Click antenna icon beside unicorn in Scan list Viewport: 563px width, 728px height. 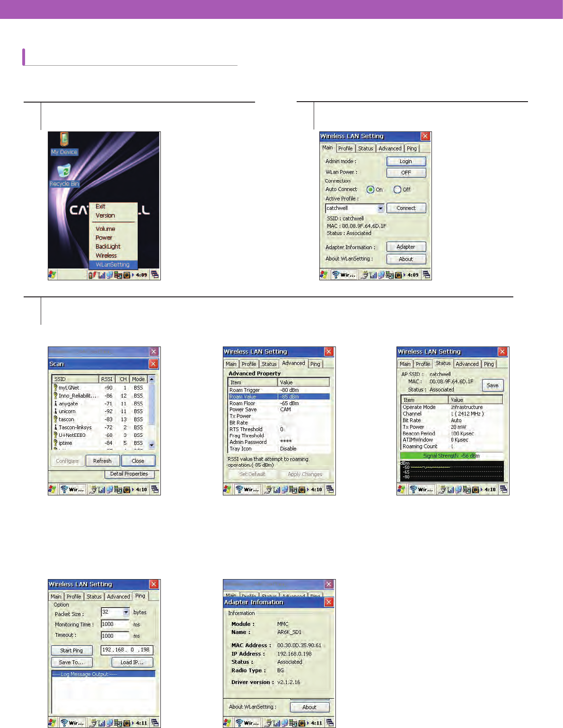[55, 411]
